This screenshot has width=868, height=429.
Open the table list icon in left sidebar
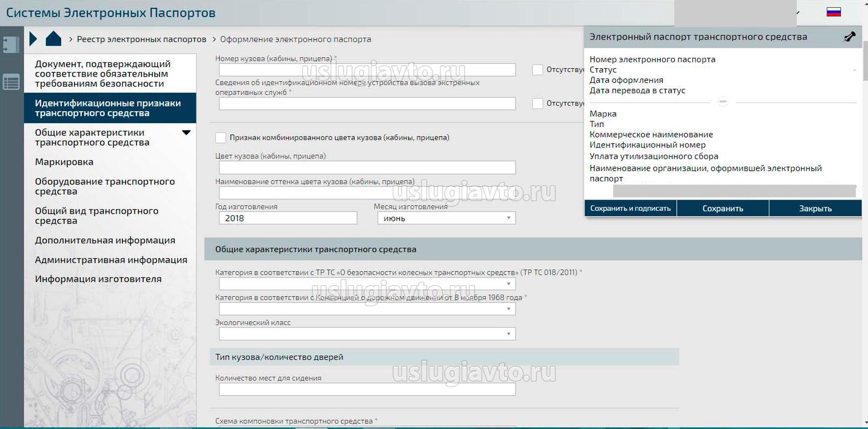tap(11, 82)
